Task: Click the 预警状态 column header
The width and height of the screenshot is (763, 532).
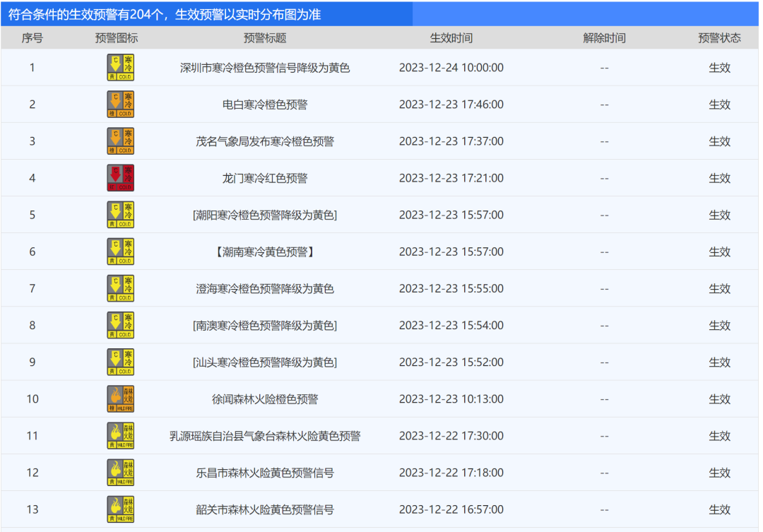Action: [x=719, y=38]
